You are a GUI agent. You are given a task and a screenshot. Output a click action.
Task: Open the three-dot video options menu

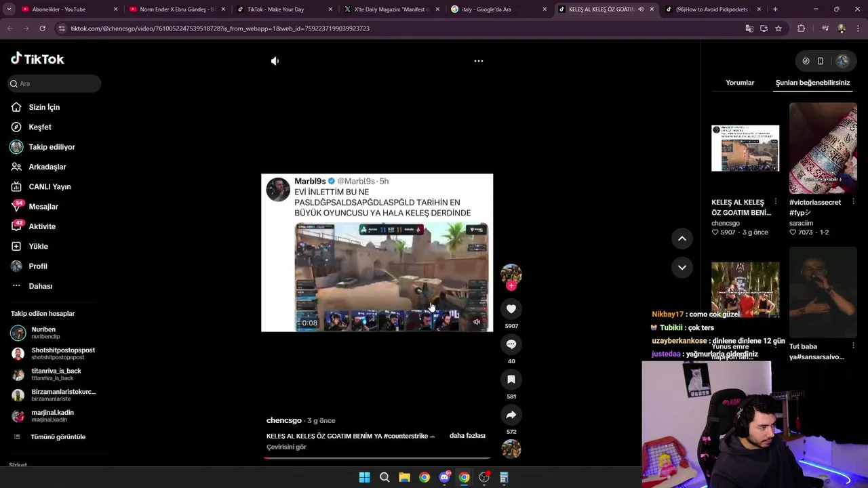coord(479,61)
